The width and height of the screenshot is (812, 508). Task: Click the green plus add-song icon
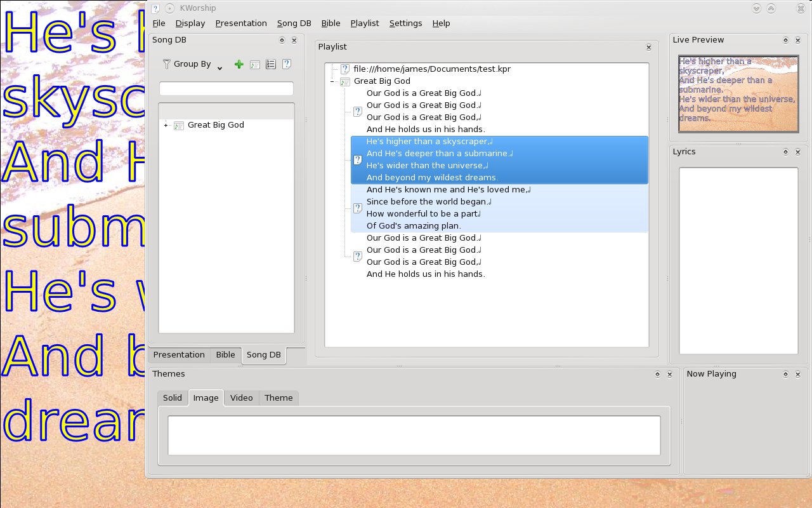(x=239, y=64)
